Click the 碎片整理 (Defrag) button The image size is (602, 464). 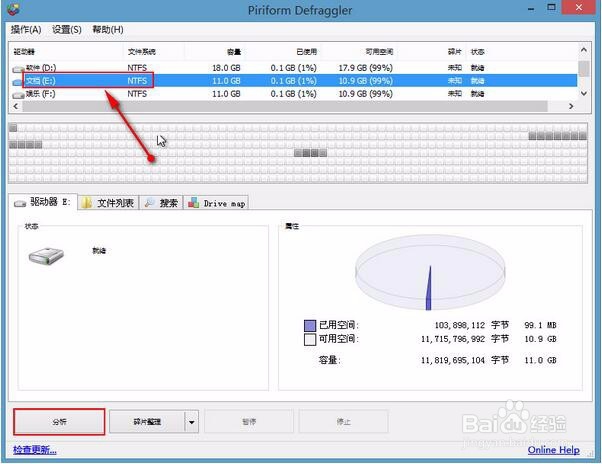tap(147, 421)
